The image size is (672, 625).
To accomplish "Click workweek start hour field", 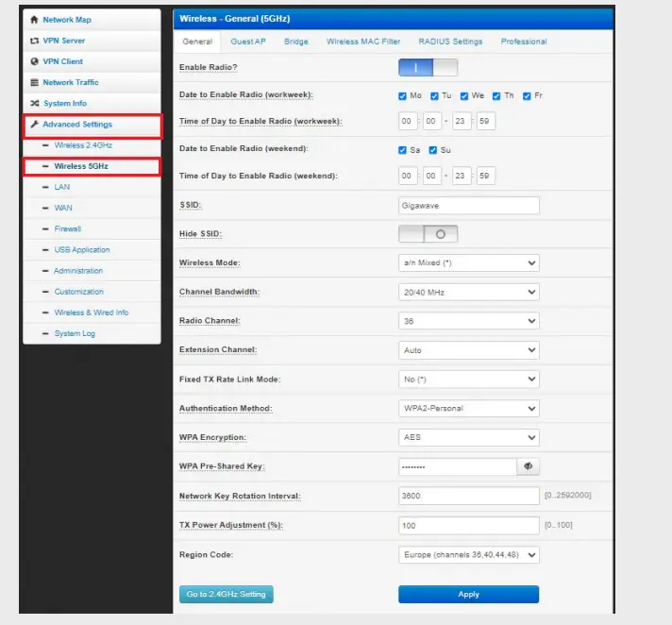I will pyautogui.click(x=408, y=121).
